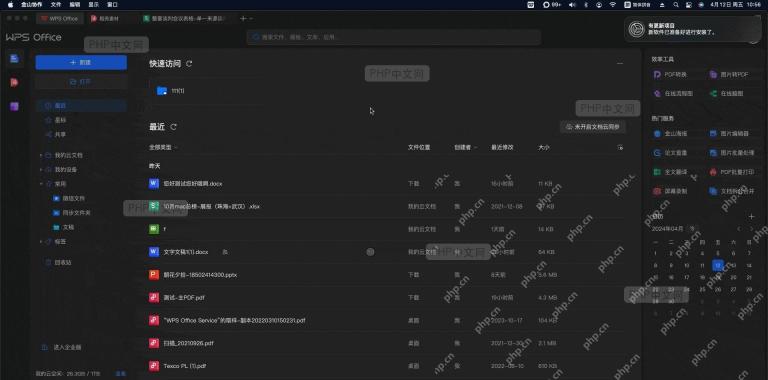Image resolution: width=768 pixels, height=380 pixels.
Task: Collapse 快速访问 section via minus icon
Action: click(x=620, y=63)
